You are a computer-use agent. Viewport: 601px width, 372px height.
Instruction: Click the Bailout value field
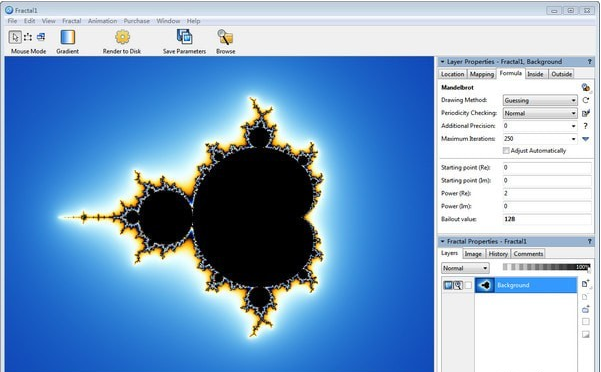[x=547, y=219]
